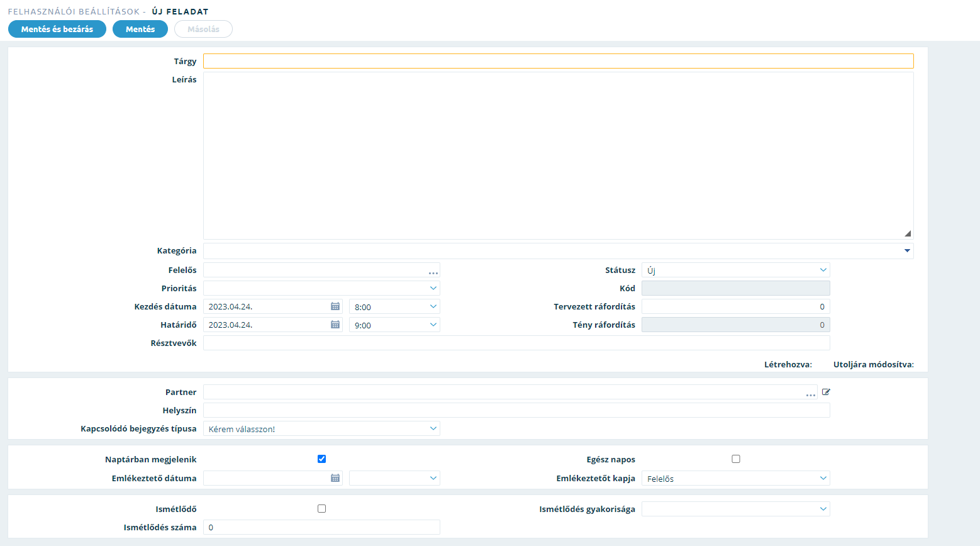
Task: Open the deadline time dropdown showing 9:00
Action: 394,325
